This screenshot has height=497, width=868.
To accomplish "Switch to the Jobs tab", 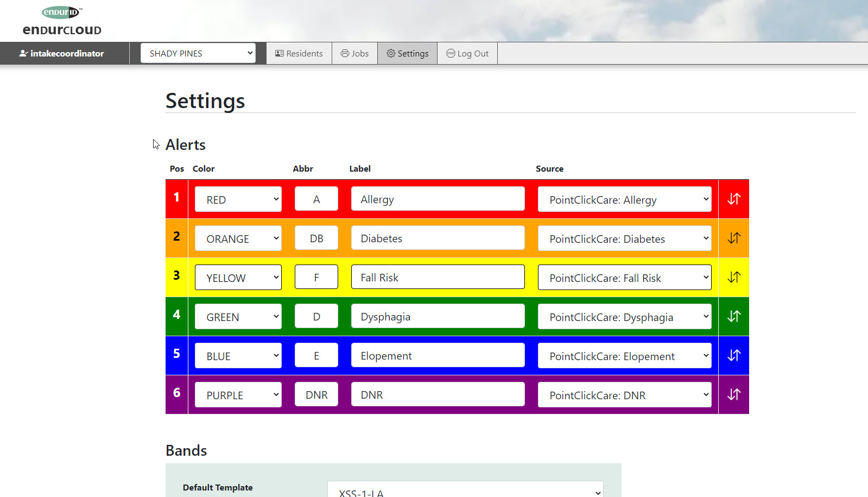I will [354, 53].
